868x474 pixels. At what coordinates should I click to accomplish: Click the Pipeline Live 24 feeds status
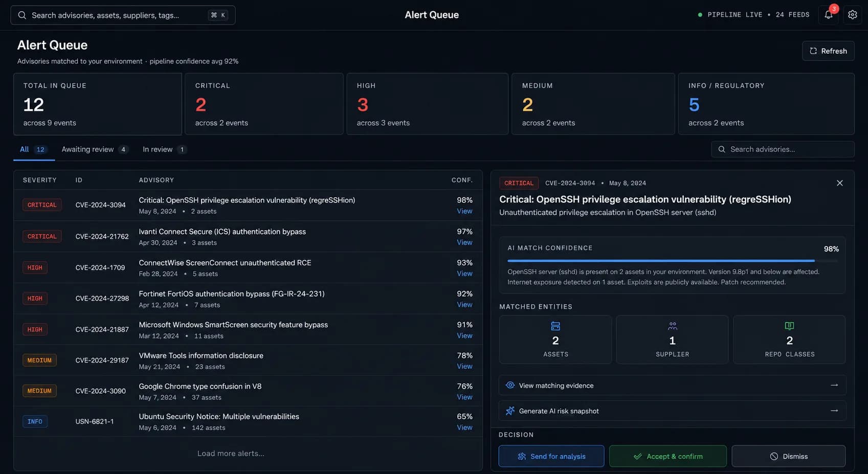(753, 15)
